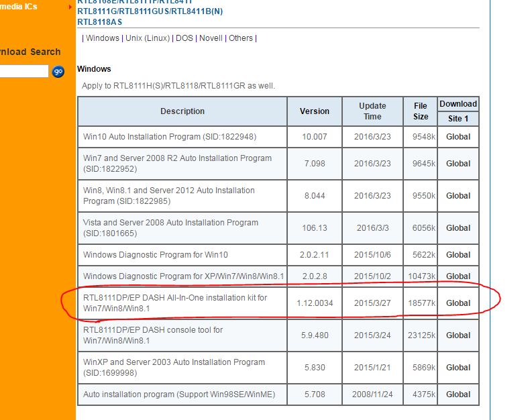Download Windows Diagnostic Program for Win10 Global
The image size is (532, 420).
point(458,255)
